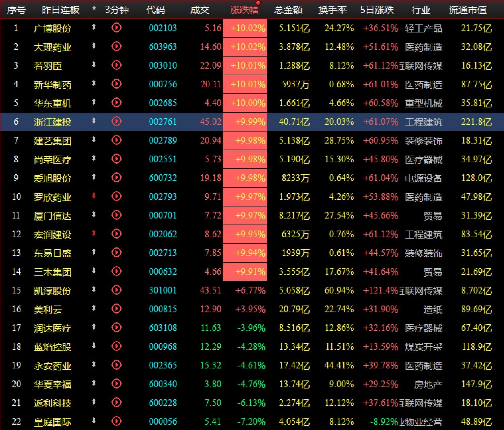Open 3-minute replay icon for 蓝焰控股
Image resolution: width=504 pixels, height=430 pixels.
point(116,346)
